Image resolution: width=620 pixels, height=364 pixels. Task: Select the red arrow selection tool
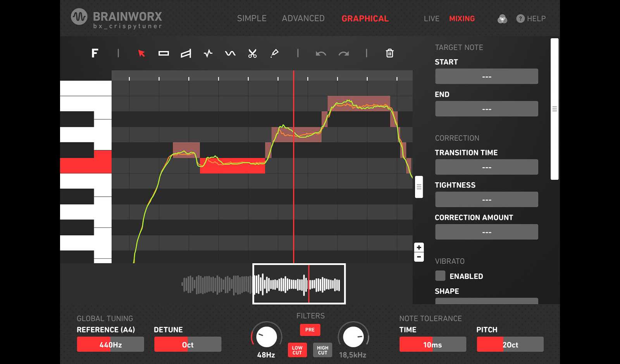141,53
